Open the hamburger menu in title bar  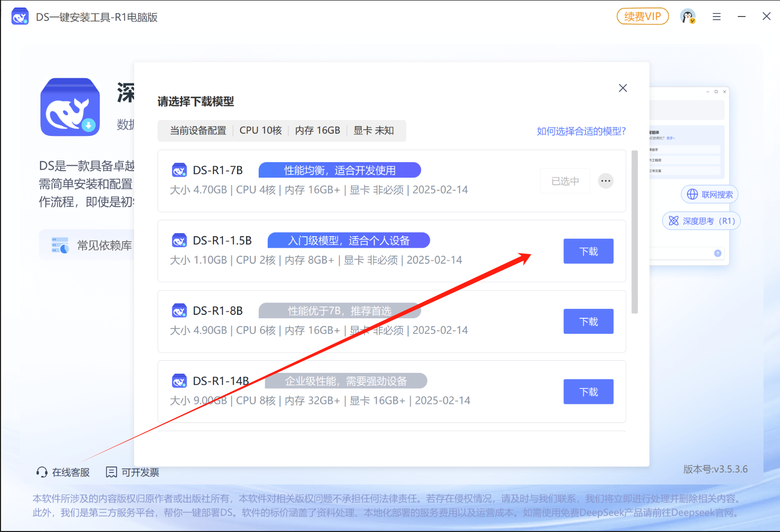tap(716, 17)
